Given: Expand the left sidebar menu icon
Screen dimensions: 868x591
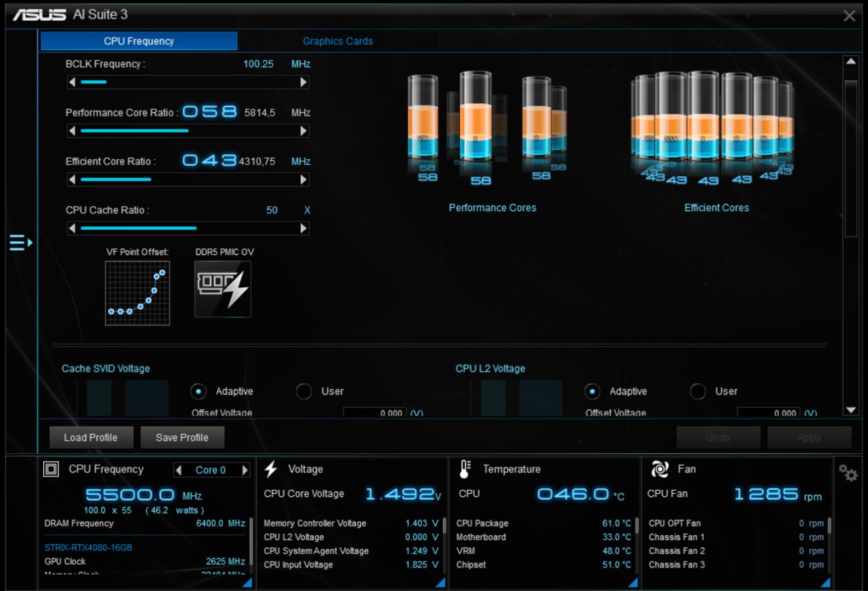Looking at the screenshot, I should click(21, 242).
